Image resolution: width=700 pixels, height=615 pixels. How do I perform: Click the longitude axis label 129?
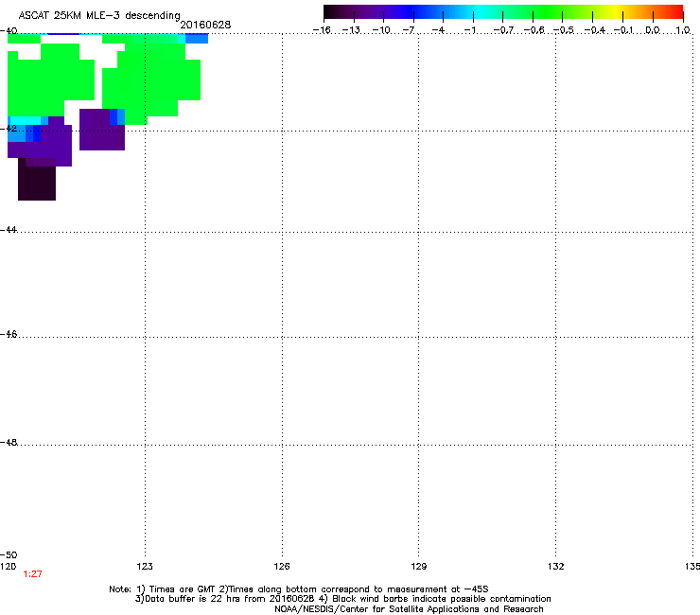click(419, 567)
